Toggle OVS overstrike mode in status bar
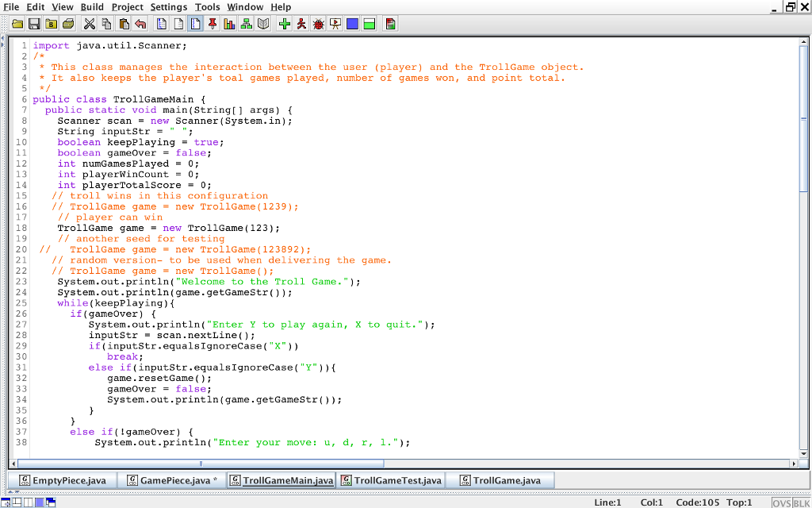The image size is (812, 508). pos(781,502)
